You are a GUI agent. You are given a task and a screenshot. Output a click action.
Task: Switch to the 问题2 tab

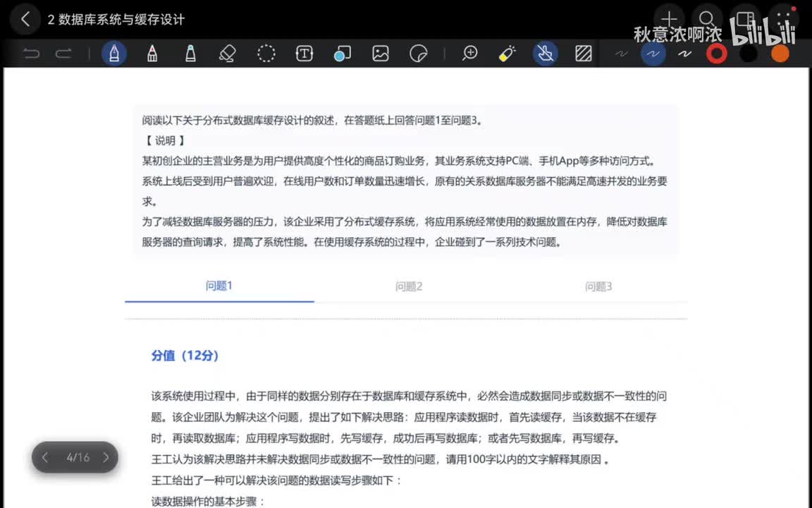pos(409,286)
